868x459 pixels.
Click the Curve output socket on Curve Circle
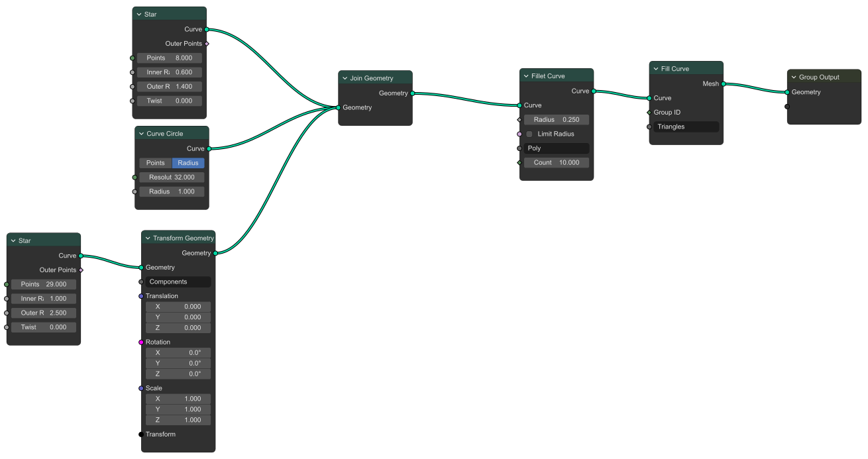[x=210, y=148]
